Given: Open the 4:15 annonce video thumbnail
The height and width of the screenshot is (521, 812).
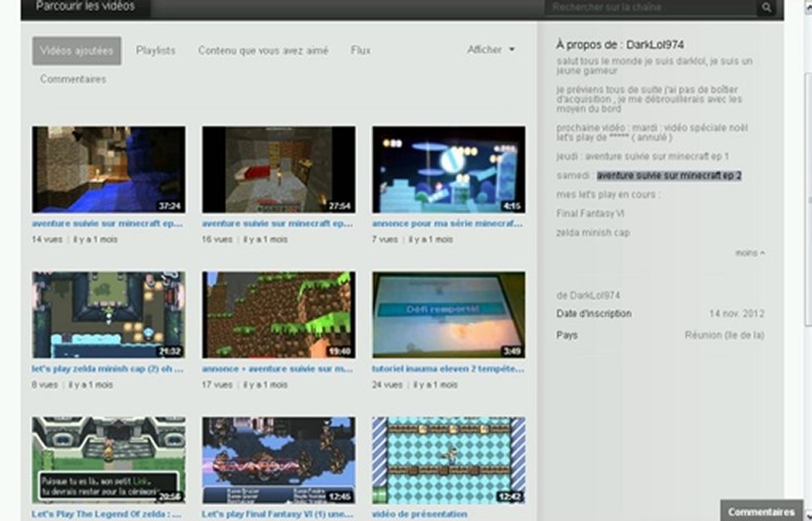Looking at the screenshot, I should tap(448, 169).
